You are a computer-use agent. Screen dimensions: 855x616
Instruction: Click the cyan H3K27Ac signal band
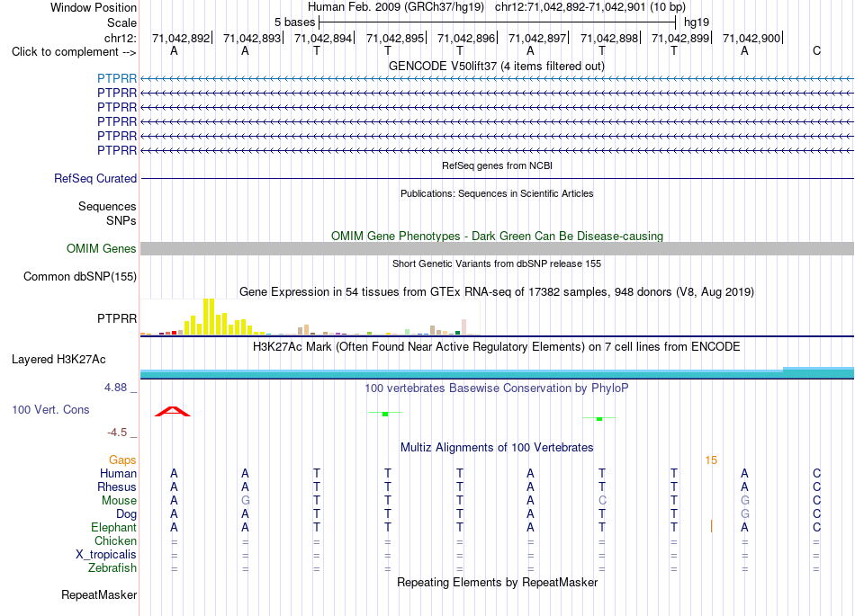tap(497, 373)
